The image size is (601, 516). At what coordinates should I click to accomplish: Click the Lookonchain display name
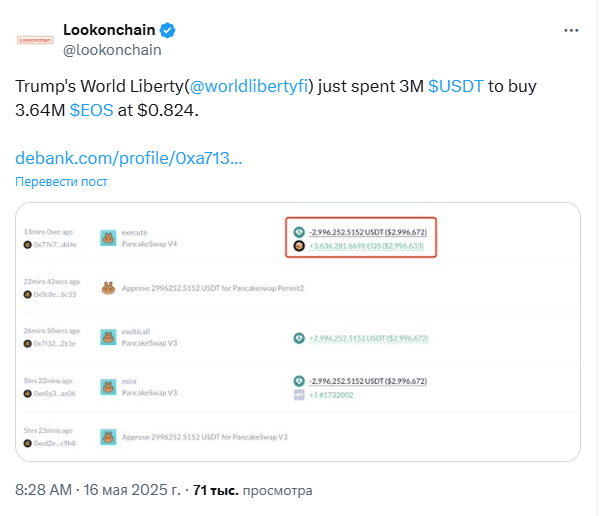coord(109,30)
